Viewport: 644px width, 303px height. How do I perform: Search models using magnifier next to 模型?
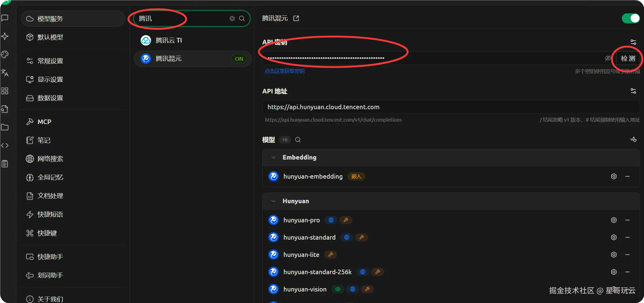(298, 140)
